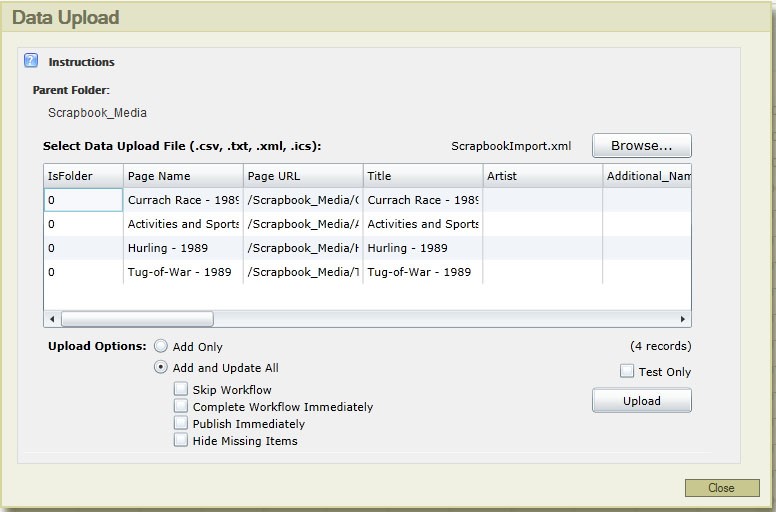Click the horizontal scrollbar left arrow
Screen dimensions: 776x512
tap(52, 319)
